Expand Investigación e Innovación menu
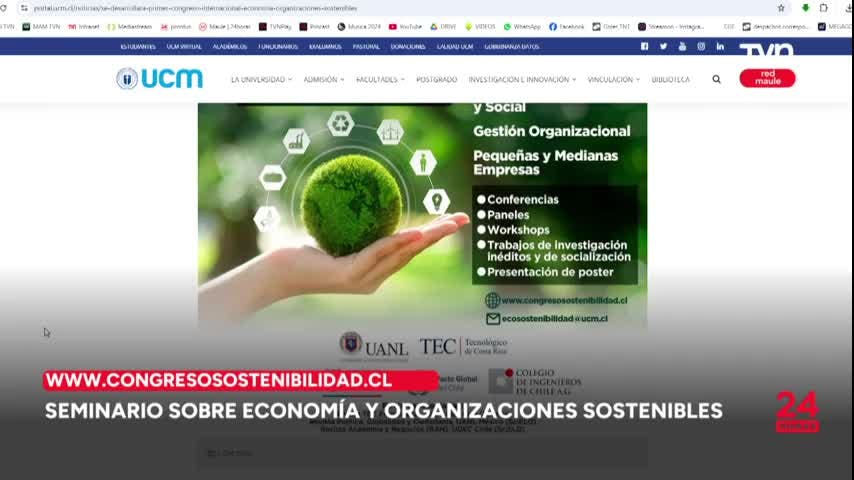Image resolution: width=854 pixels, height=480 pixels. pyautogui.click(x=522, y=80)
